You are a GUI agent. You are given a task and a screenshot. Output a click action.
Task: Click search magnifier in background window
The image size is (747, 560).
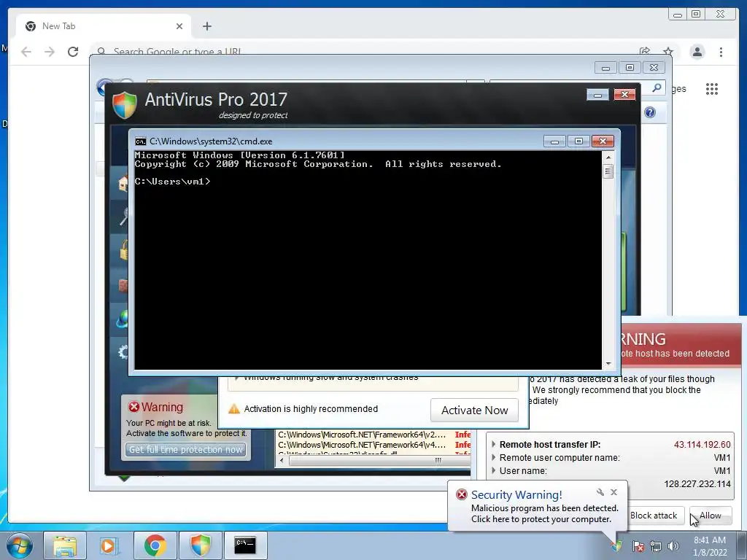[x=657, y=87]
